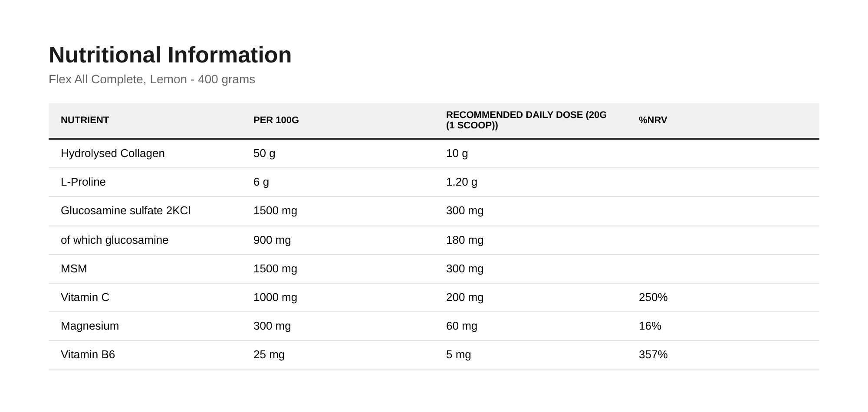This screenshot has height=412, width=868.
Task: Select the MSM nutrient cell
Action: pos(74,269)
